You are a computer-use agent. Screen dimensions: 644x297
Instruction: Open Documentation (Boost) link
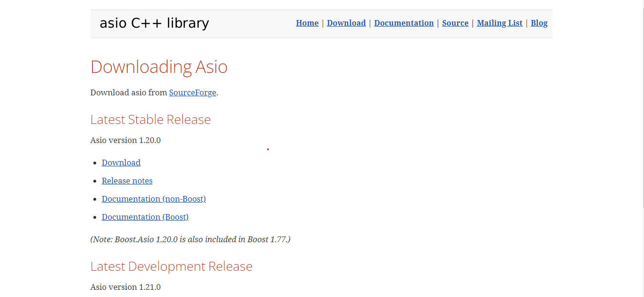pyautogui.click(x=145, y=217)
